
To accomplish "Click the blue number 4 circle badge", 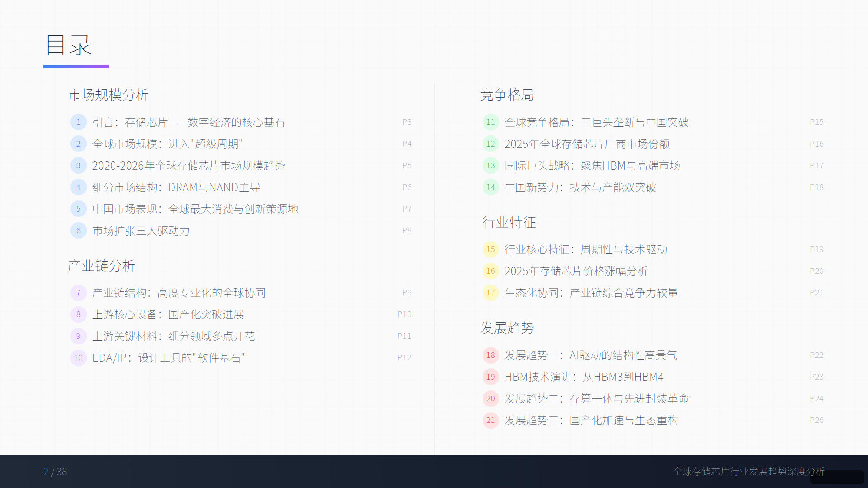I will tap(79, 187).
